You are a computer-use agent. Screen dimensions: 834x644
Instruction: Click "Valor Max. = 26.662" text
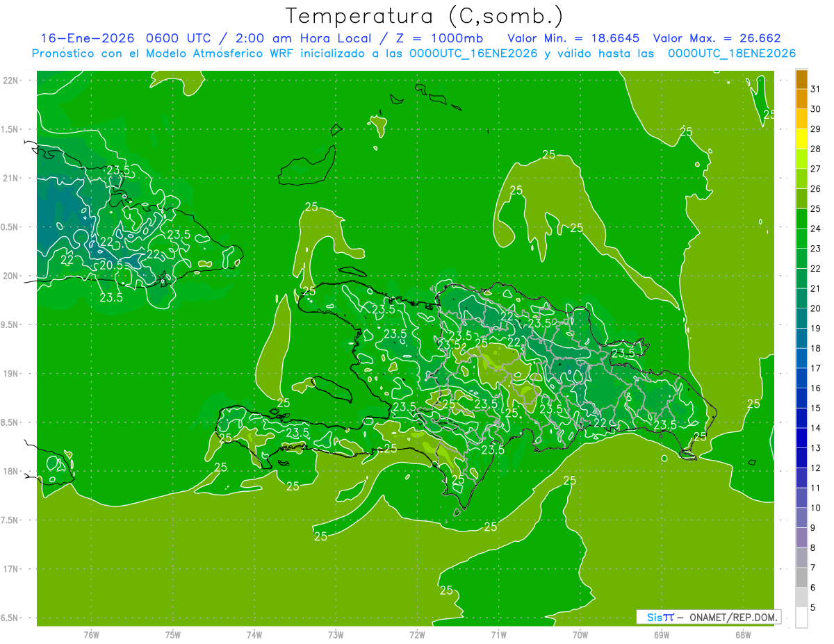click(x=717, y=38)
